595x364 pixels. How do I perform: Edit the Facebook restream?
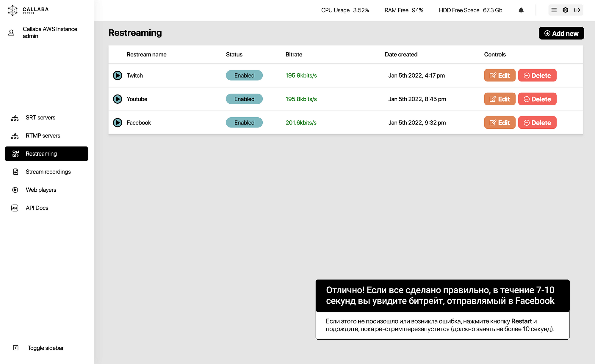[x=500, y=122]
